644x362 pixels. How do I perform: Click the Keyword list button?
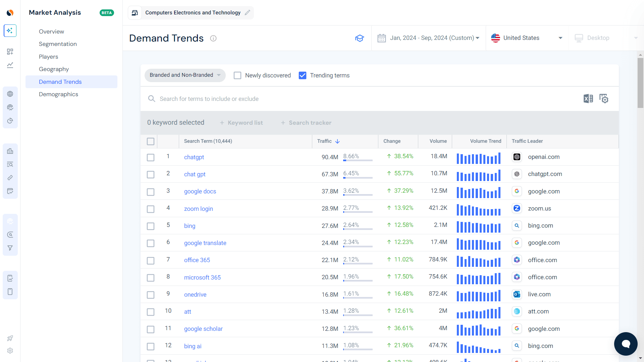click(x=241, y=123)
